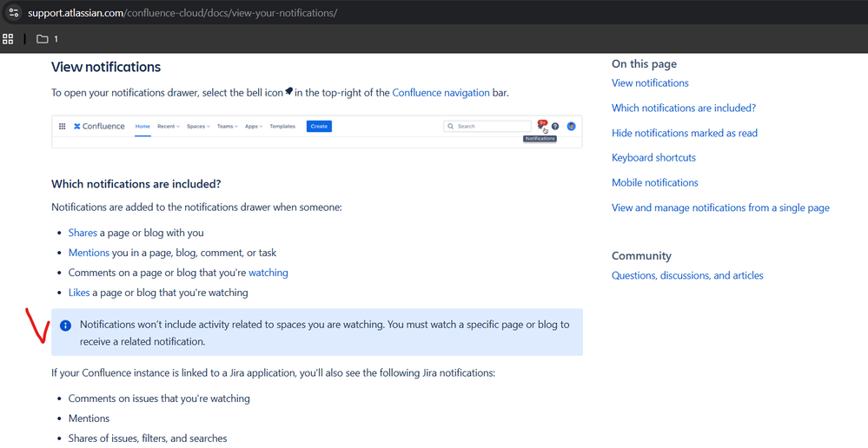
Task: Click the app switcher grid in Confluence screenshot
Action: pyautogui.click(x=63, y=126)
